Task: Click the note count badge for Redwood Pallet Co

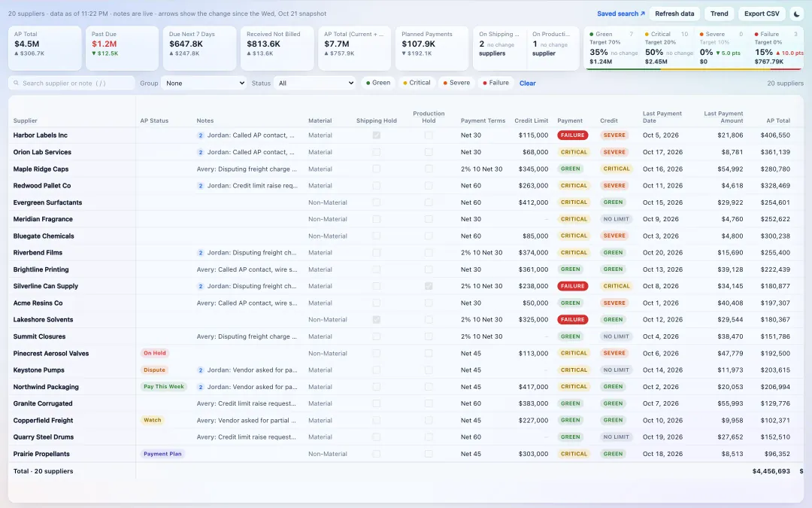Action: click(x=201, y=186)
